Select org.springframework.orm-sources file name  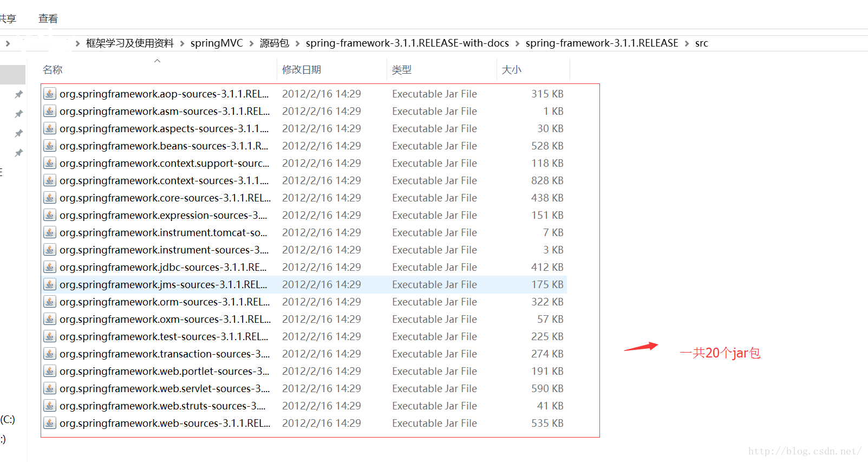click(x=165, y=302)
